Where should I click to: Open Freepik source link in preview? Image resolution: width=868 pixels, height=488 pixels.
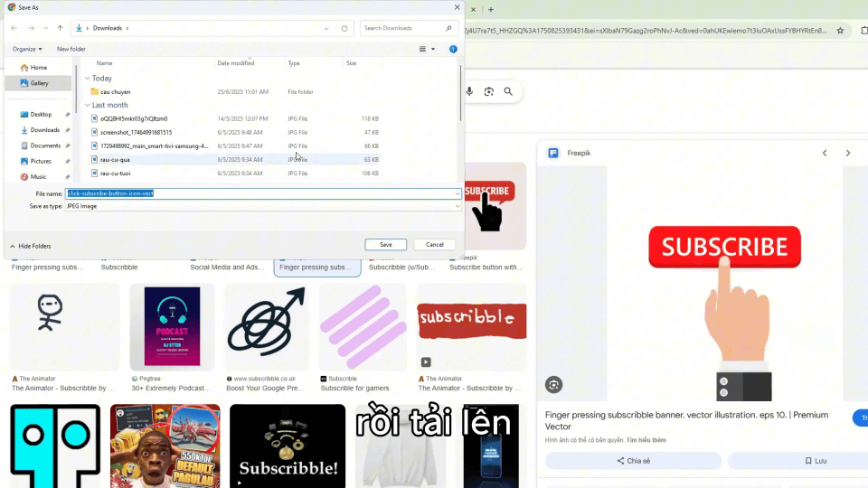pyautogui.click(x=570, y=154)
